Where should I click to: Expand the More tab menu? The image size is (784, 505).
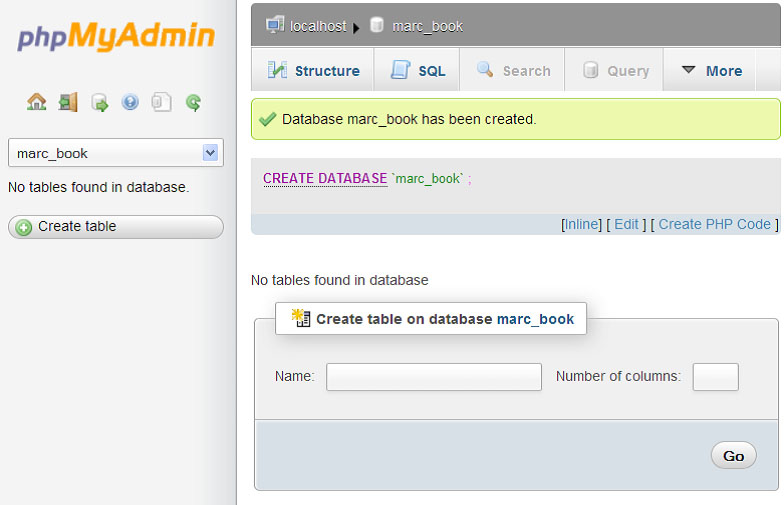click(x=711, y=71)
